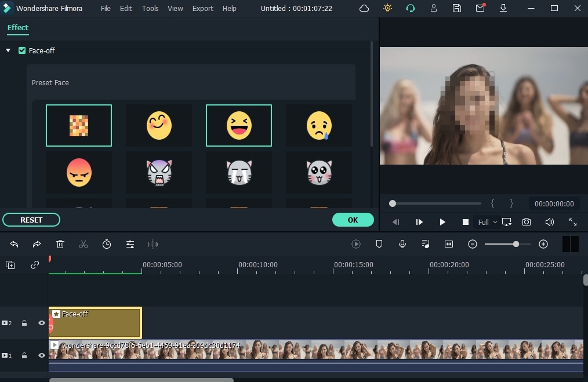
Task: Delete the selected clip with trash icon
Action: (x=60, y=244)
